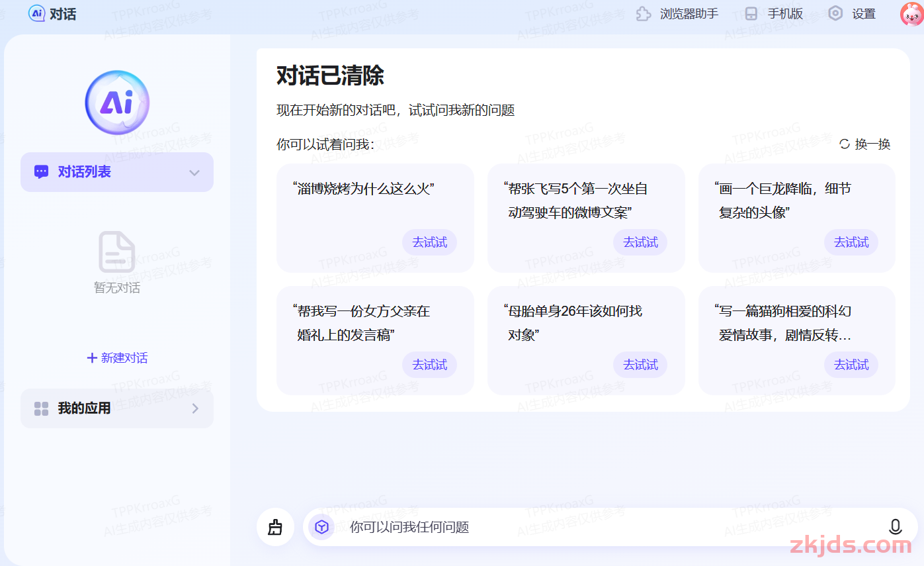Image resolution: width=924 pixels, height=566 pixels.
Task: Click the “帮我写一份女方父亲在婚礼上的发言稿” text
Action: click(x=361, y=323)
